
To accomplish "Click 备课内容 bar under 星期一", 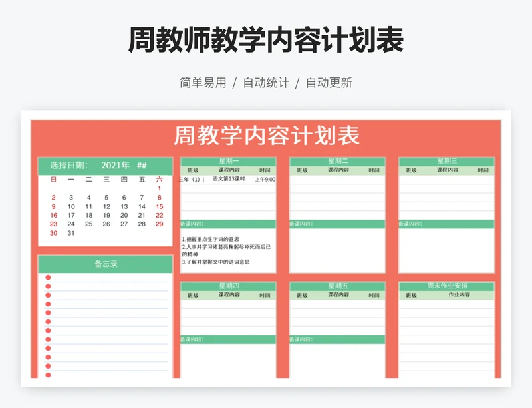I will coord(228,224).
